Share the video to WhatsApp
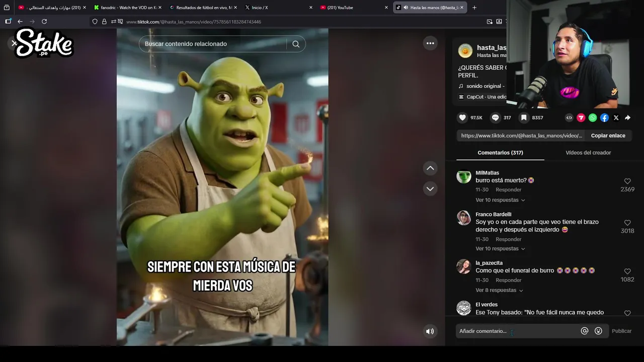 tap(593, 118)
